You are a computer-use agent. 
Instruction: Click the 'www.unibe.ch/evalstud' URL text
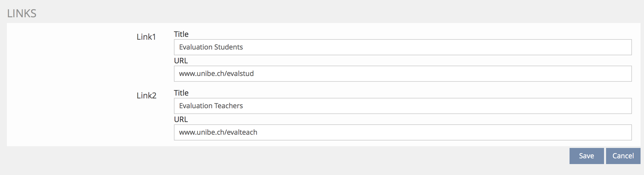(x=216, y=74)
